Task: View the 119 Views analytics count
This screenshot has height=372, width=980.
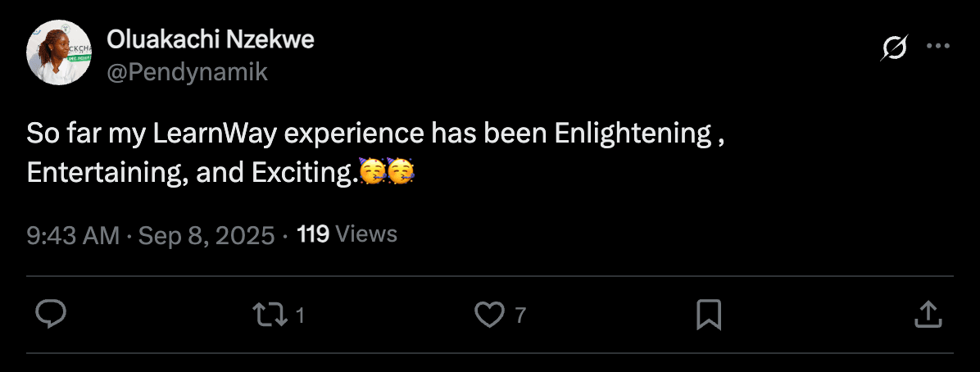Action: pyautogui.click(x=347, y=235)
